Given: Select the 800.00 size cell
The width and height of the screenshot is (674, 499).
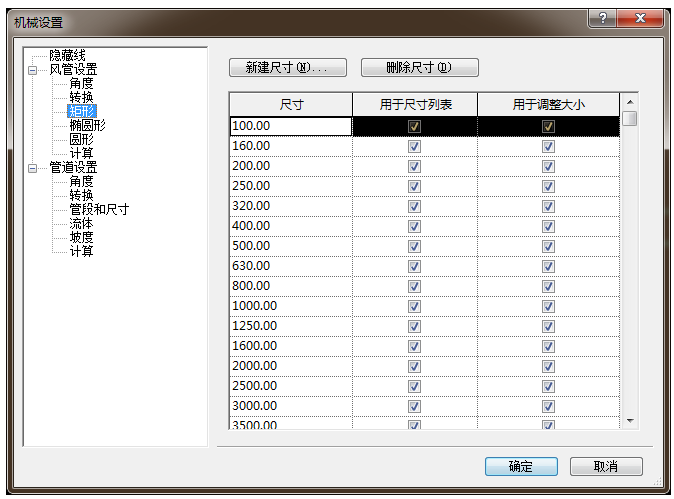Looking at the screenshot, I should [291, 286].
